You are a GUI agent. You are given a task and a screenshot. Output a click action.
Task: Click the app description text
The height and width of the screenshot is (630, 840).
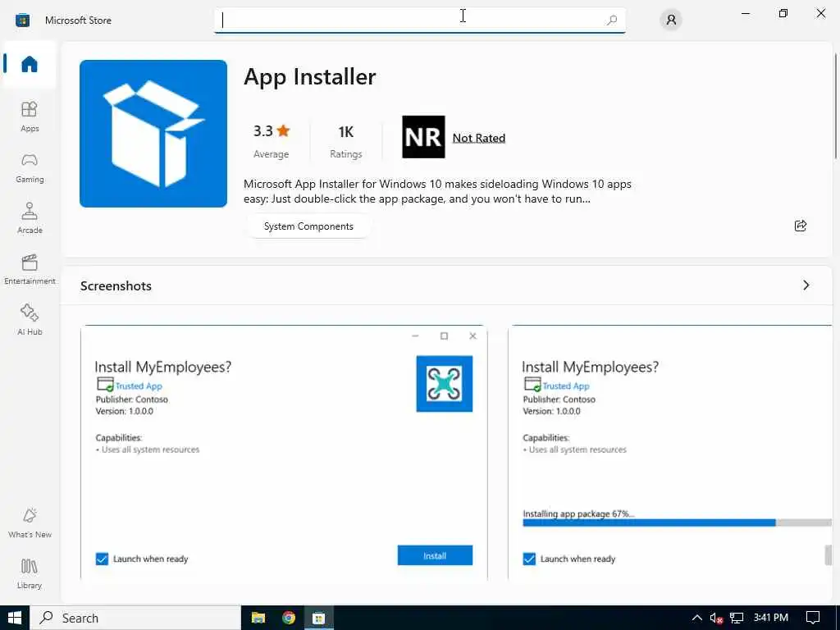[x=437, y=191]
